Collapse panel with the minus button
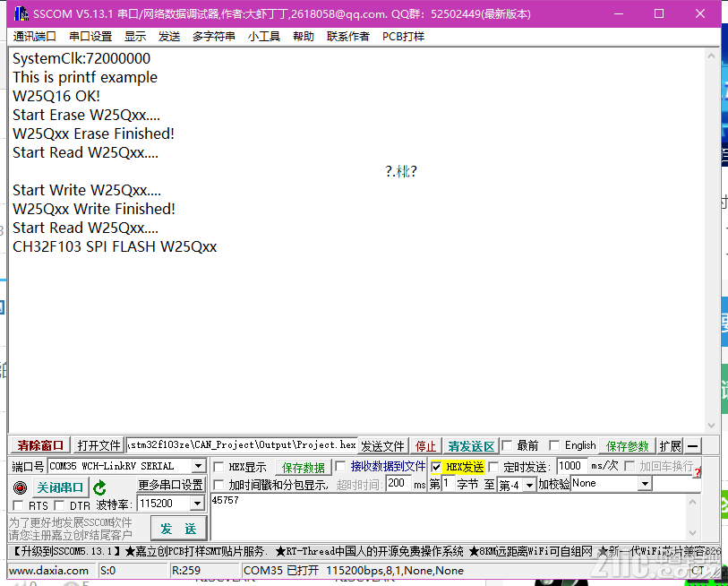The width and height of the screenshot is (728, 586). click(693, 446)
